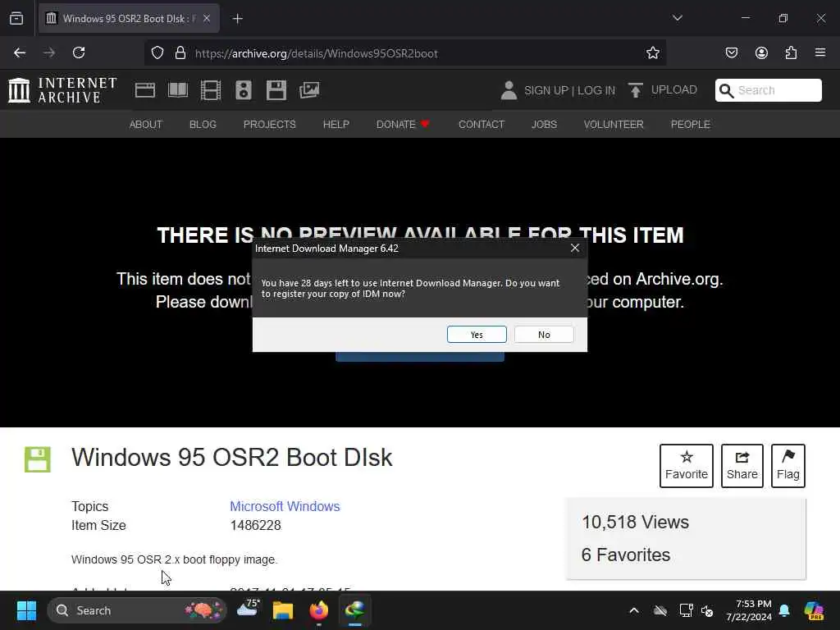Bookmark this page with the star icon
This screenshot has width=840, height=630.
pos(652,52)
